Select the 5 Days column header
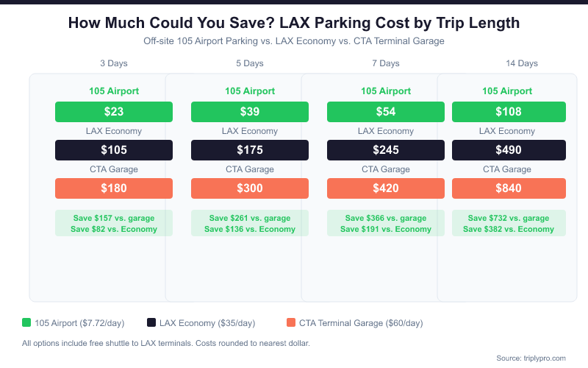Viewport: 588px width, 368px height. tap(250, 63)
